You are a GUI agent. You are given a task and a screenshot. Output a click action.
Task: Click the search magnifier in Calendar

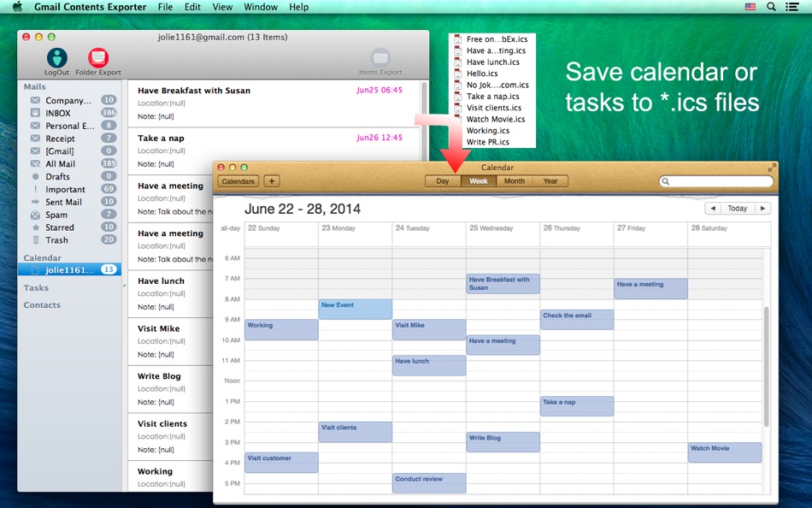[666, 181]
